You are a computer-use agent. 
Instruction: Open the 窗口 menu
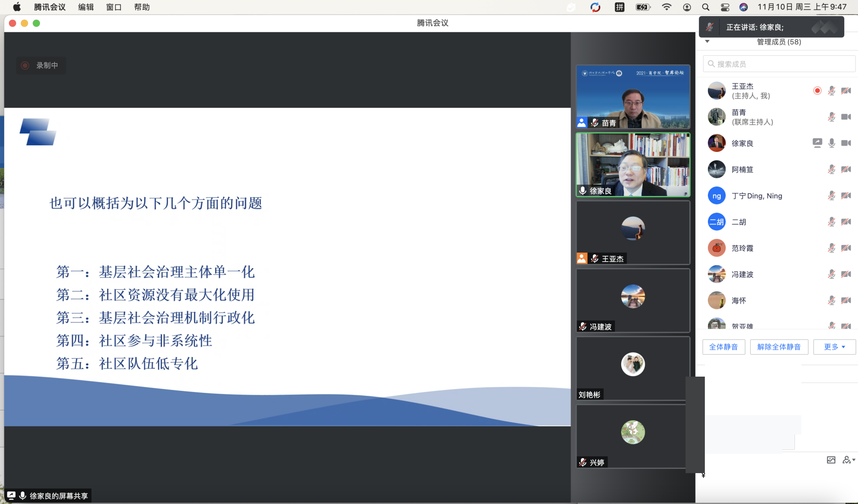tap(114, 7)
